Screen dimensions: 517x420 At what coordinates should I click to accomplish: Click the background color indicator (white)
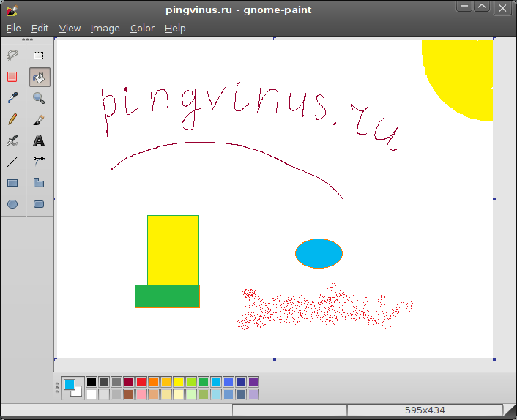tap(78, 392)
